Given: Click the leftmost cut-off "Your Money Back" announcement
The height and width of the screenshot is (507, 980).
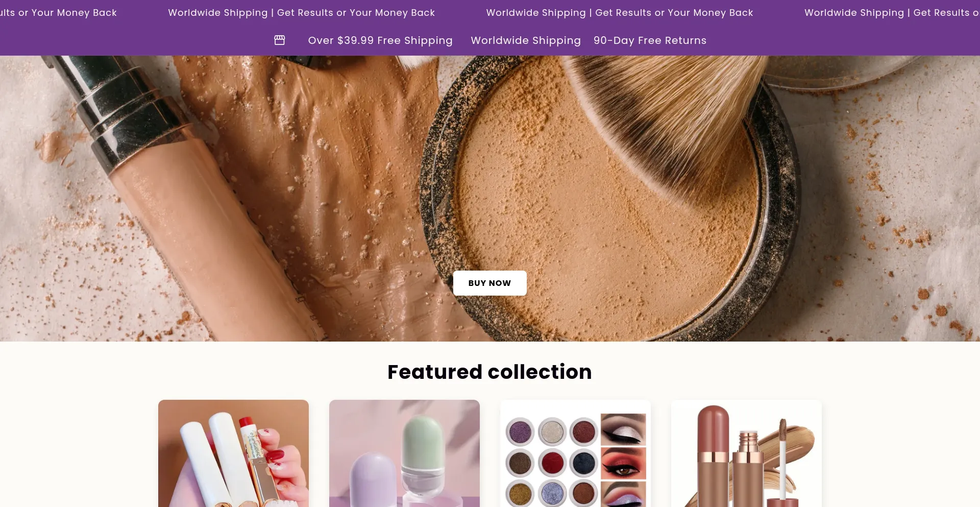Looking at the screenshot, I should click(x=74, y=13).
